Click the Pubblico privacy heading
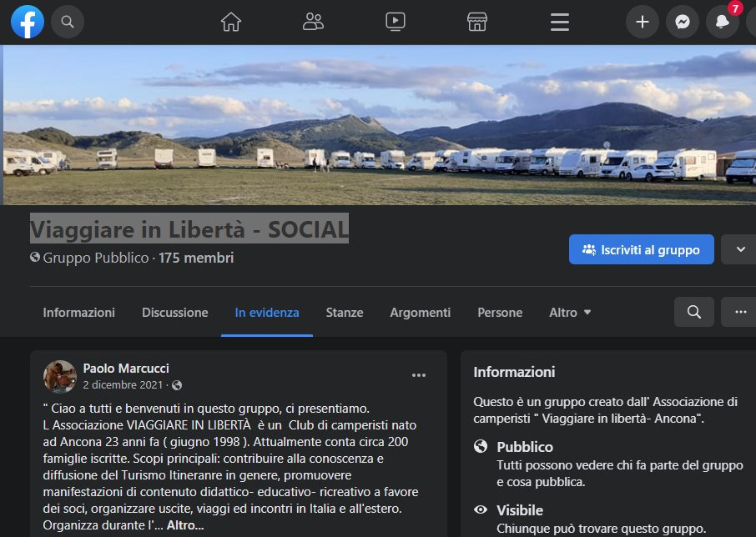The width and height of the screenshot is (756, 537). coord(525,447)
